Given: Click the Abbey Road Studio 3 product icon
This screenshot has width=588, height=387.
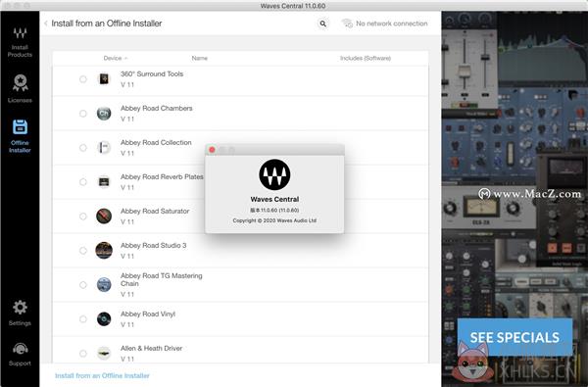Looking at the screenshot, I should click(x=104, y=251).
